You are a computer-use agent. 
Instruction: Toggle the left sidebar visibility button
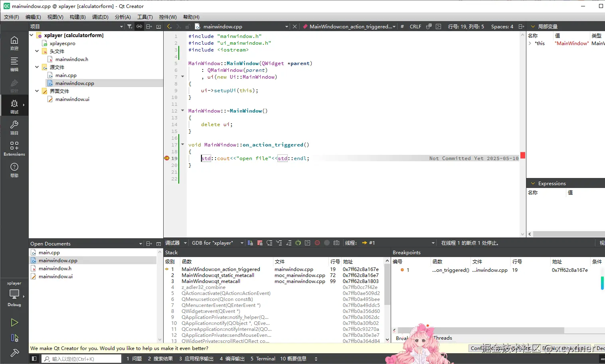click(x=34, y=359)
